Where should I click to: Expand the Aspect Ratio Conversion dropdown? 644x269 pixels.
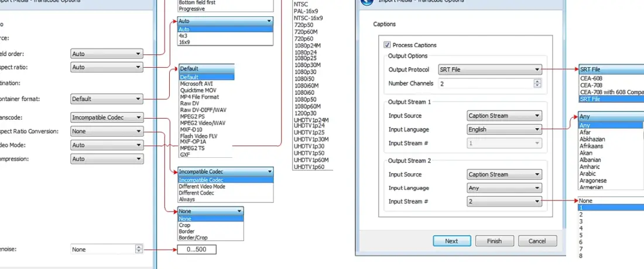point(107,132)
